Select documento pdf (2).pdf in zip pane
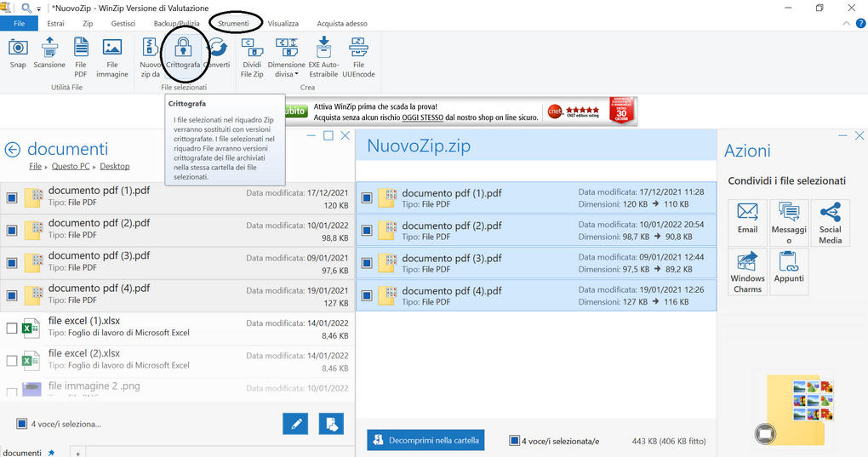The image size is (868, 457). (x=536, y=231)
